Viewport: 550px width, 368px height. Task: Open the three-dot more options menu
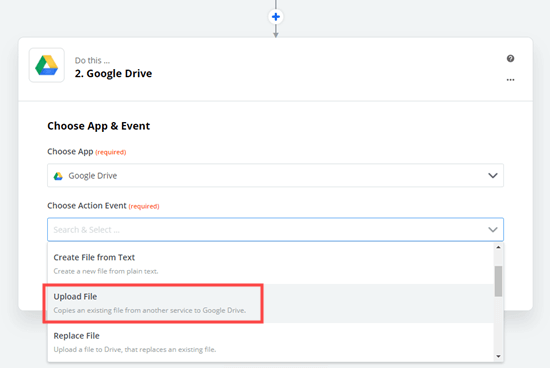510,80
